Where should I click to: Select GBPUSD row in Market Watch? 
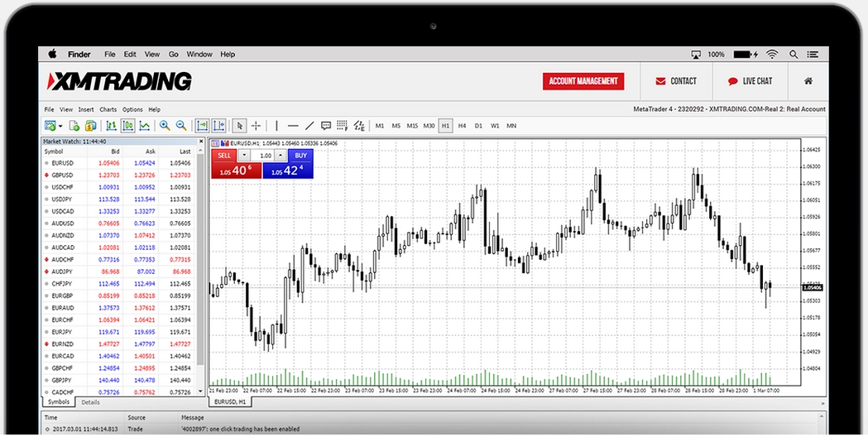pyautogui.click(x=118, y=175)
